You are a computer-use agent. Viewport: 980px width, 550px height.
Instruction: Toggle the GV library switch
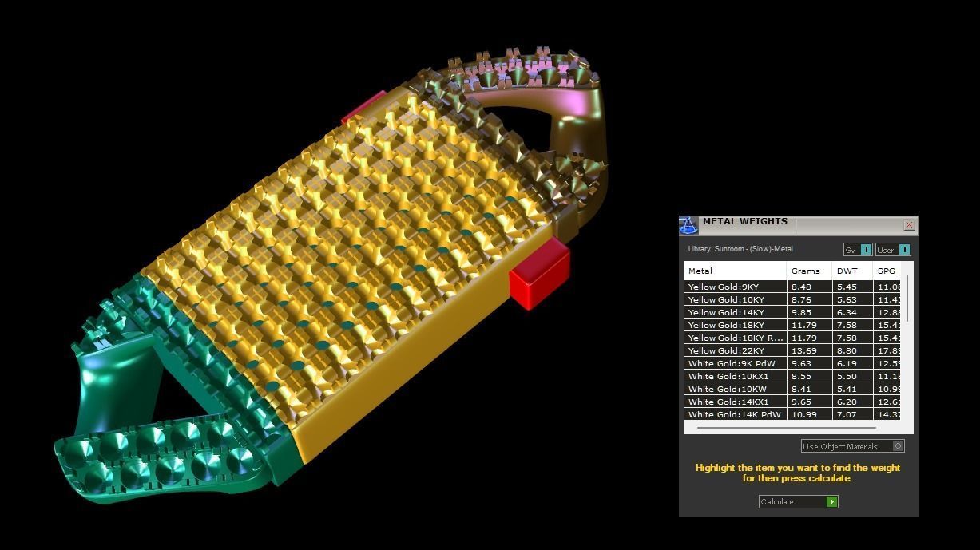click(x=858, y=250)
